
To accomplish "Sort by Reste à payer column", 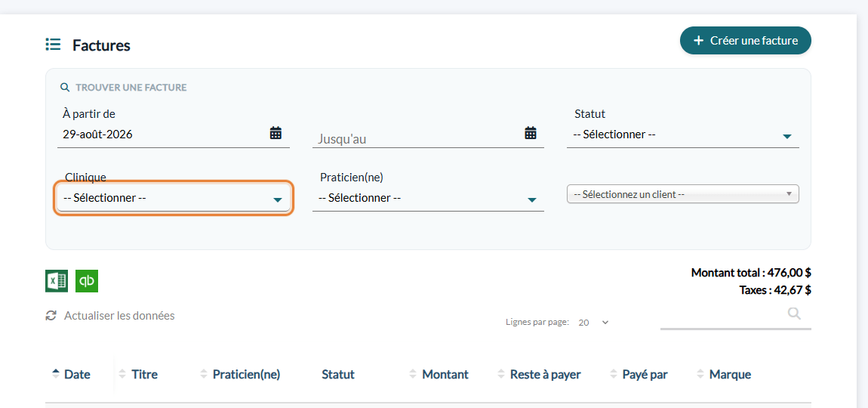I will point(539,374).
